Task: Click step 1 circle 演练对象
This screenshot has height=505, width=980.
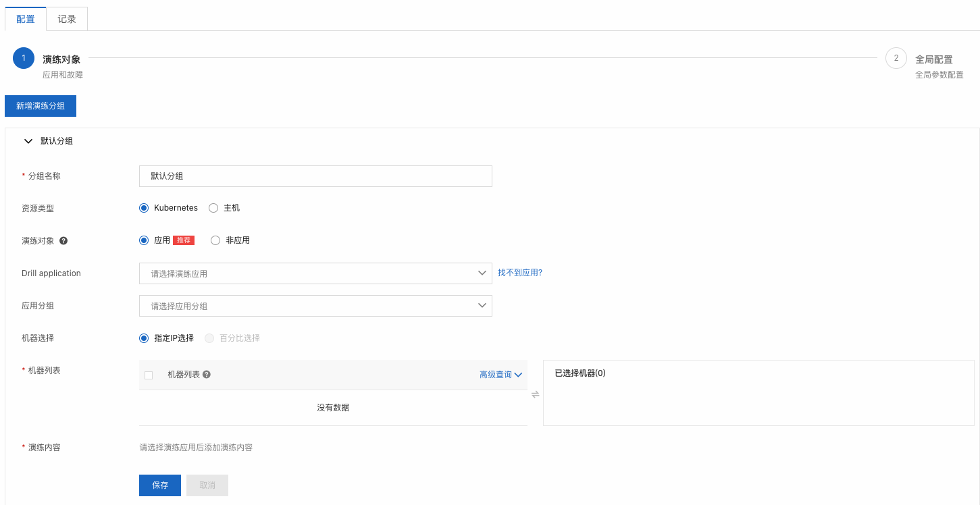Action: 24,58
